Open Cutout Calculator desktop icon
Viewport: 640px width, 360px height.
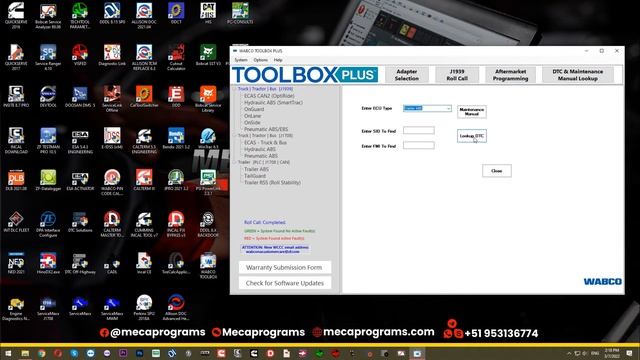pyautogui.click(x=176, y=57)
